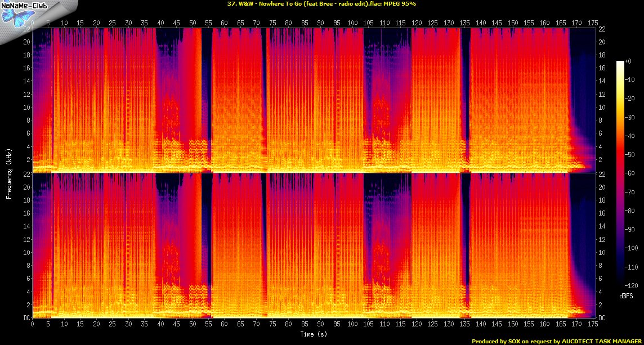The image size is (644, 345).
Task: Click the DC label at the bottom-left axis corner
Action: 26,318
